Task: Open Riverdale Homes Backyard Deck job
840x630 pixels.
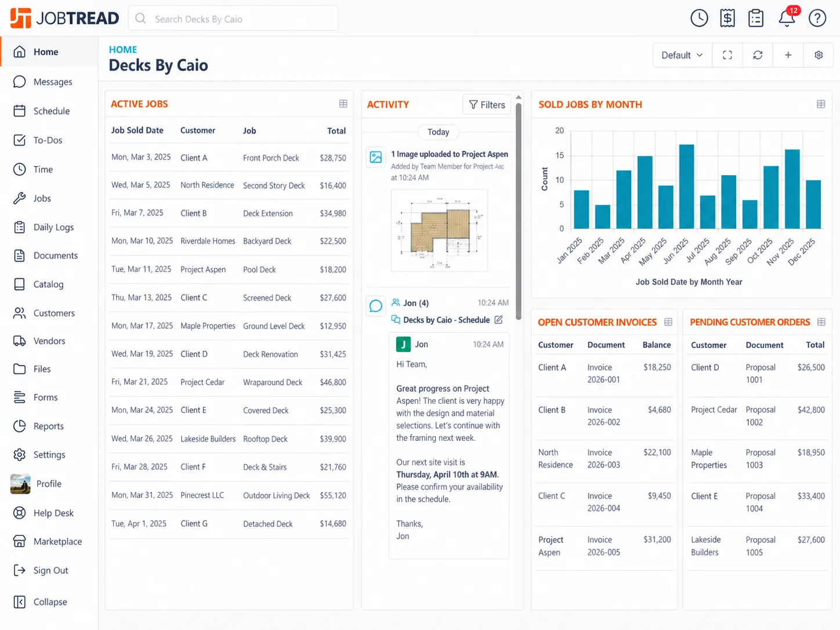Action: click(x=229, y=241)
